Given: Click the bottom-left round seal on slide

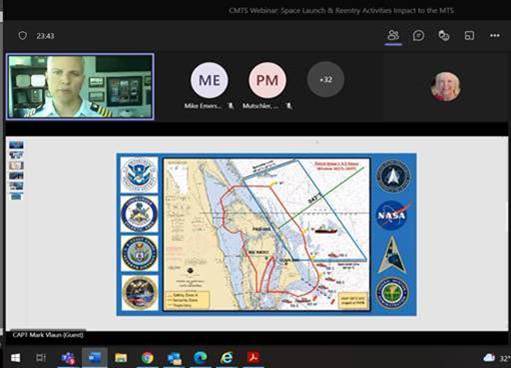Looking at the screenshot, I should pyautogui.click(x=139, y=293).
